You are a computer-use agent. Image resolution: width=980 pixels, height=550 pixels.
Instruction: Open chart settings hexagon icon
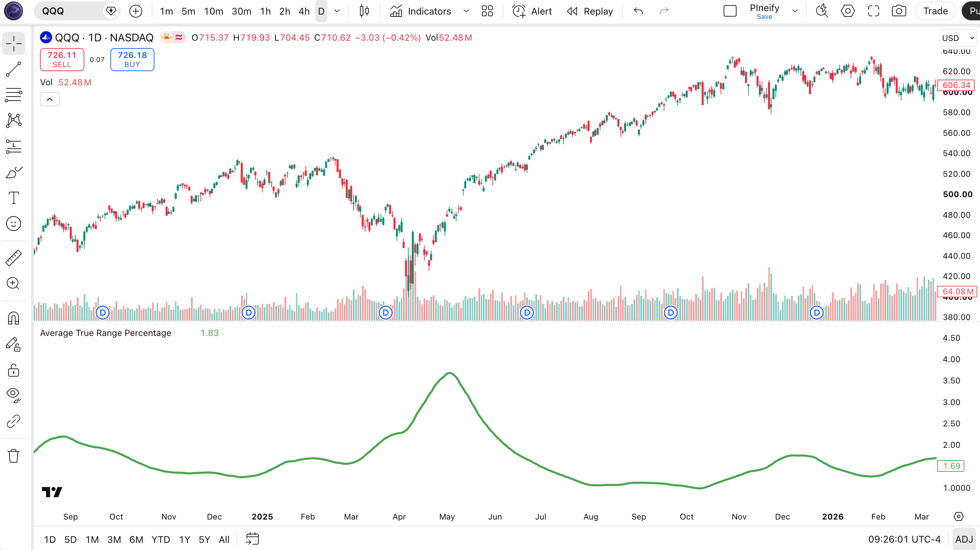coord(848,11)
